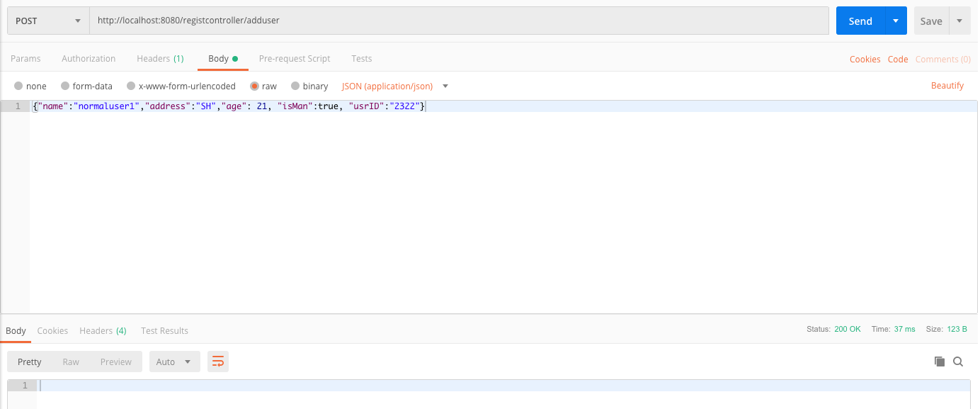Open the Pre-request Script tab

pos(295,58)
